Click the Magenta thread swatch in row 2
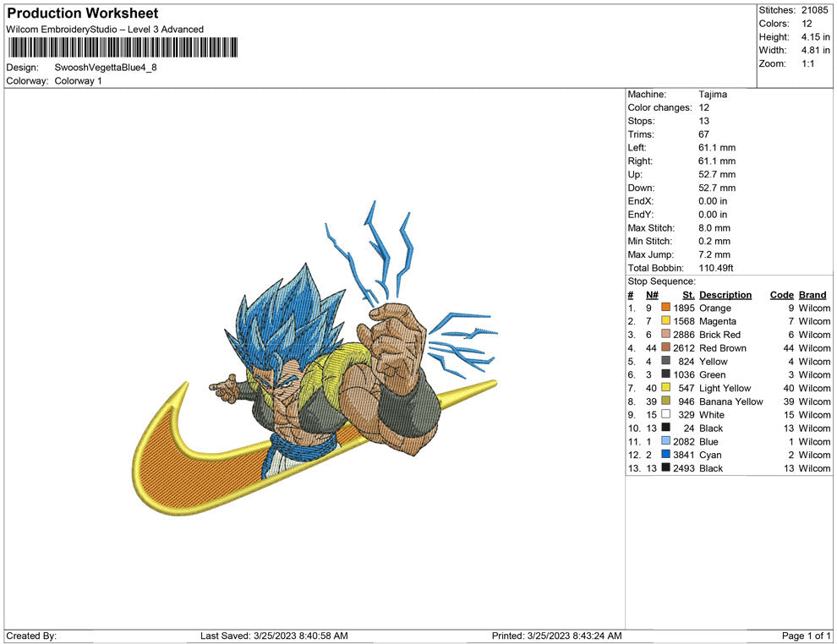The width and height of the screenshot is (837, 644). click(665, 320)
